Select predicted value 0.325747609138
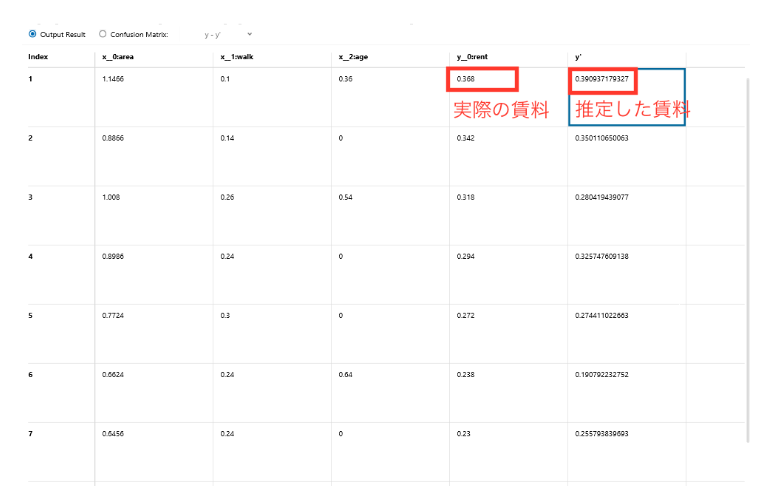The image size is (778, 486). pyautogui.click(x=602, y=256)
